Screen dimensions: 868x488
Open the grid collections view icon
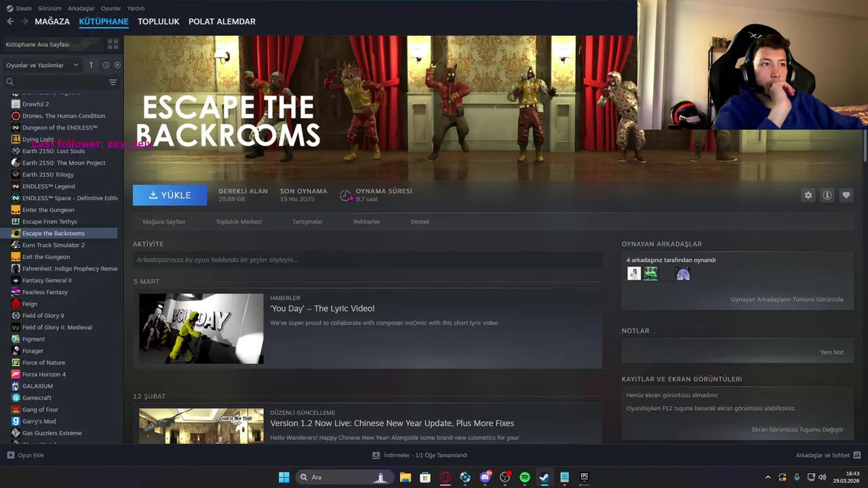click(113, 44)
